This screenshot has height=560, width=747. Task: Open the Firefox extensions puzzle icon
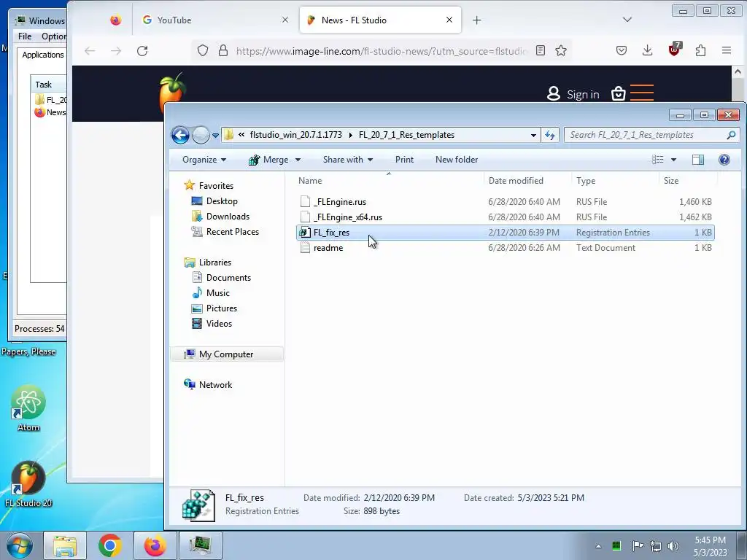700,50
